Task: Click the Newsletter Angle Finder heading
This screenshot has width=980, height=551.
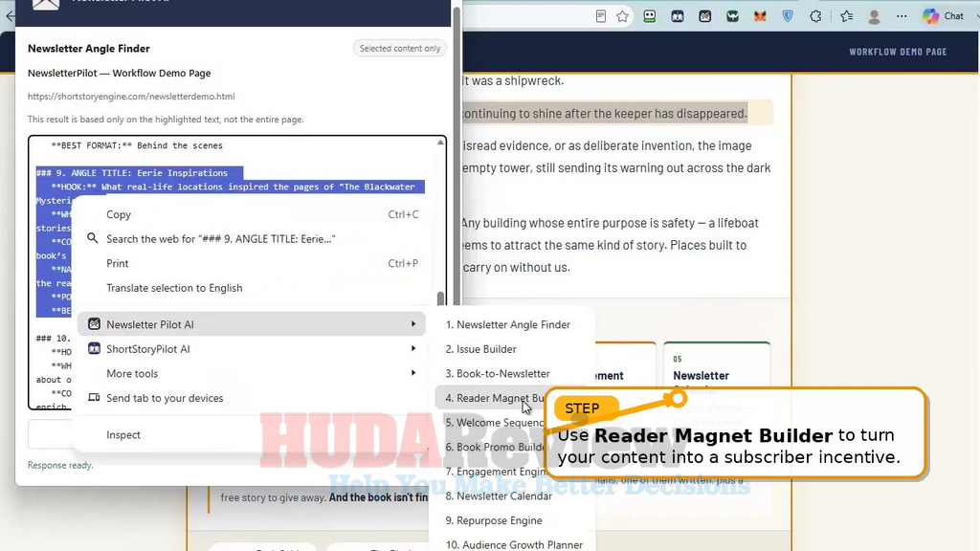Action: 89,48
